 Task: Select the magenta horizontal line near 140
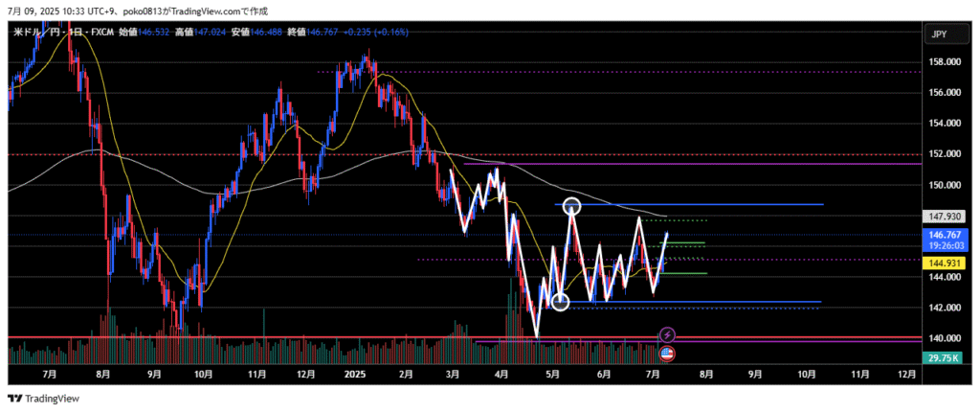287,337
